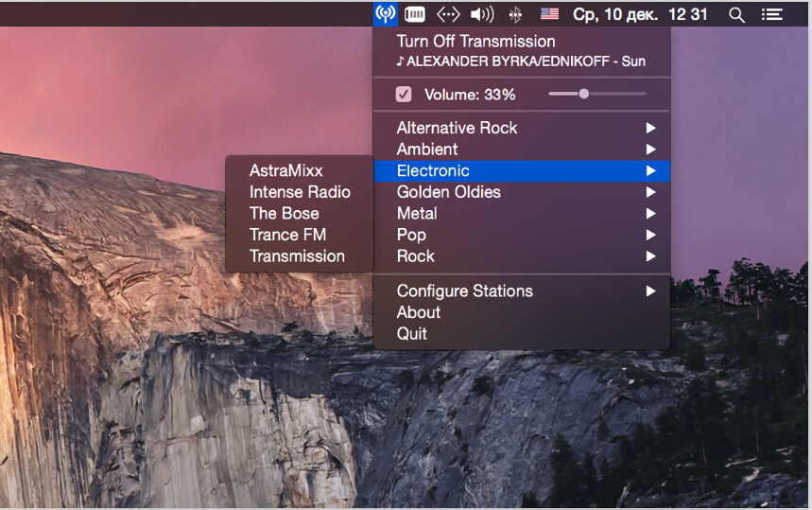The height and width of the screenshot is (510, 812).
Task: Expand the Metal submenu arrow
Action: coord(651,214)
